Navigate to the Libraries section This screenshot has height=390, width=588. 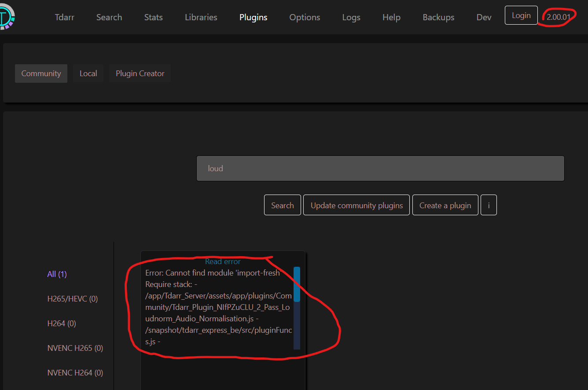[201, 17]
